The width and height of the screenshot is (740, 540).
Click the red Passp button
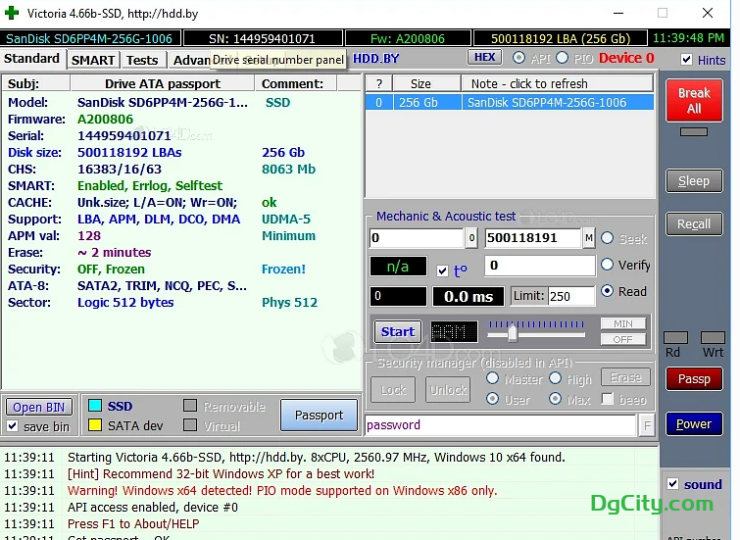pyautogui.click(x=693, y=379)
